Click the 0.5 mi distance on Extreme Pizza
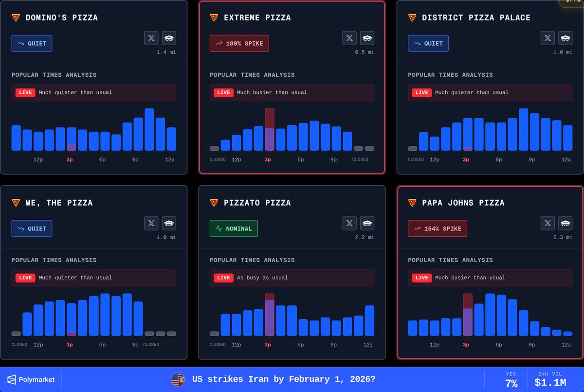The width and height of the screenshot is (584, 392). click(x=365, y=52)
